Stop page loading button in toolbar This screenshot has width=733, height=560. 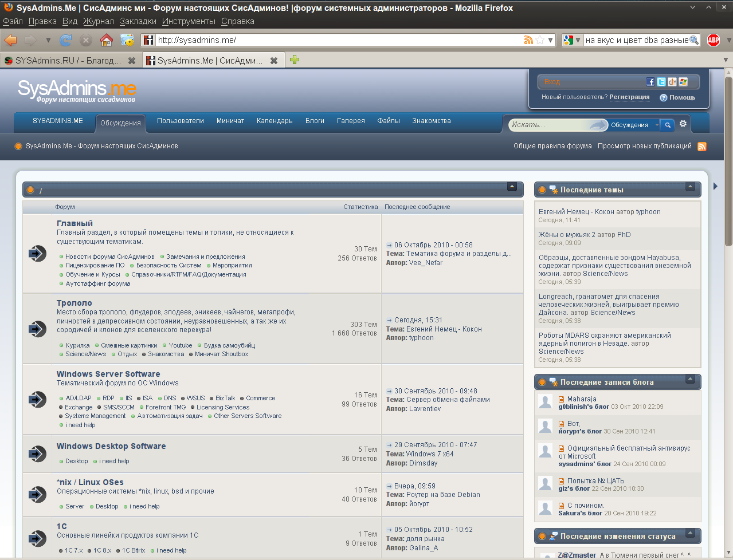(x=86, y=40)
